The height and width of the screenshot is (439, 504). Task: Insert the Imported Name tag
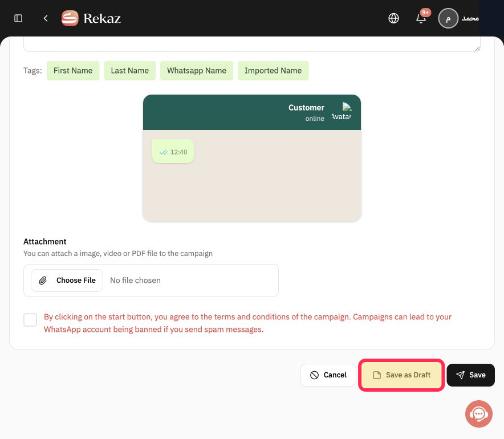point(273,71)
